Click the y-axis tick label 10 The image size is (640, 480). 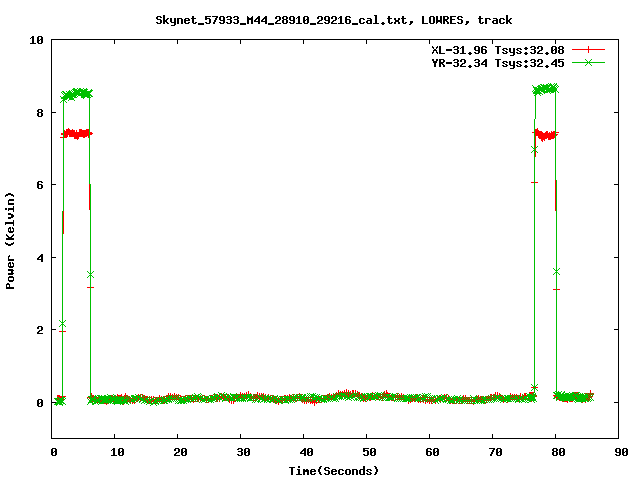tap(36, 40)
